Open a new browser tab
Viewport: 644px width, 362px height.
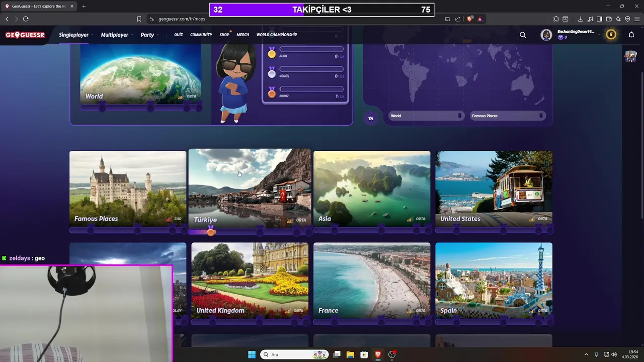[x=84, y=7]
